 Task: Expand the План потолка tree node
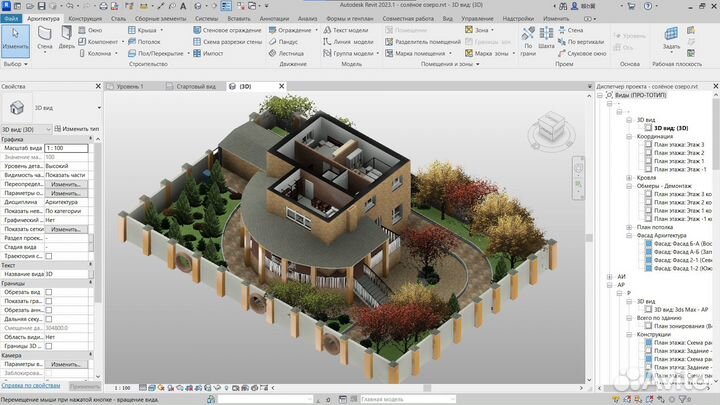tap(629, 227)
